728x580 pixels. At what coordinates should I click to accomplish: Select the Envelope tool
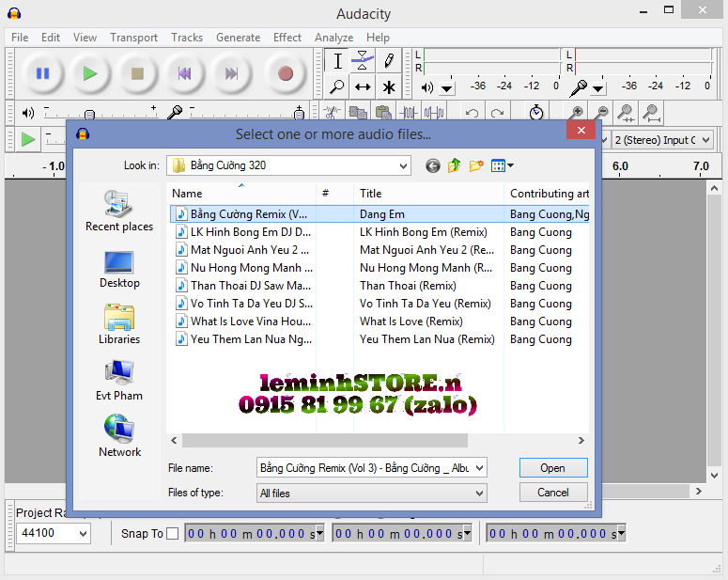tap(363, 60)
